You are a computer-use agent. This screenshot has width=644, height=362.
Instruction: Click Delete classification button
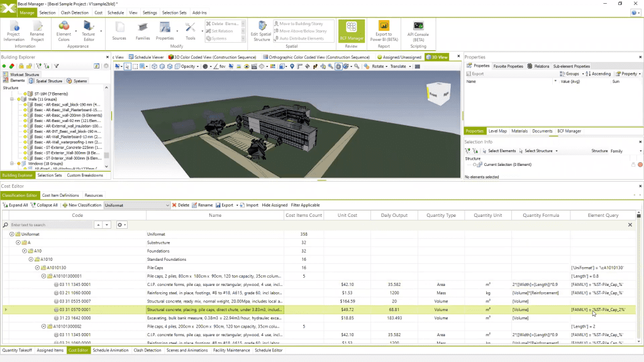click(x=180, y=206)
